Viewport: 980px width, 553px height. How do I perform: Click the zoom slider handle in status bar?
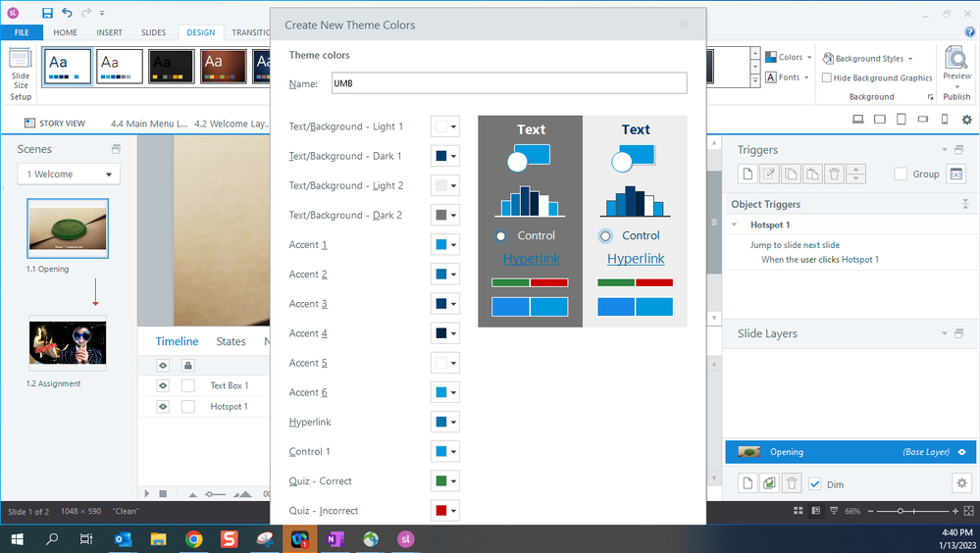tap(900, 511)
